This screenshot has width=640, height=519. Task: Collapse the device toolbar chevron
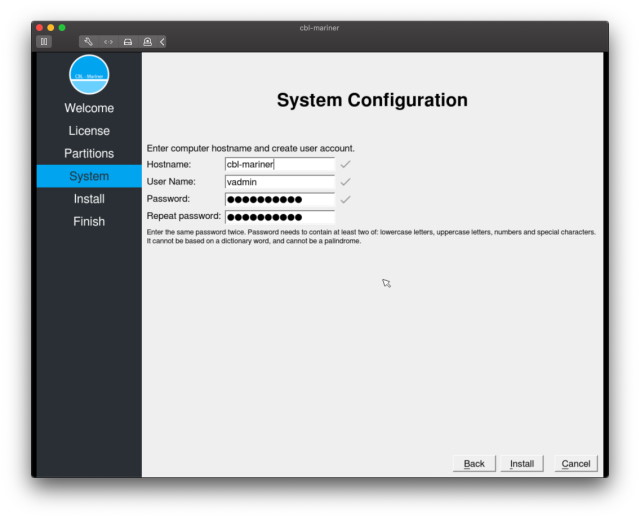pyautogui.click(x=162, y=41)
